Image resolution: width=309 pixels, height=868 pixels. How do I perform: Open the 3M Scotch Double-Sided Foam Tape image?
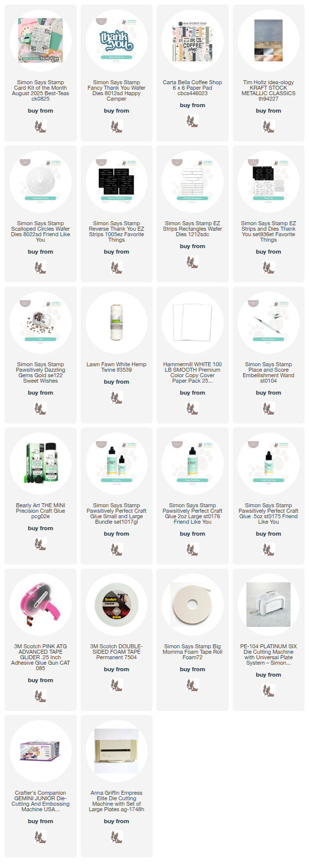click(x=116, y=605)
